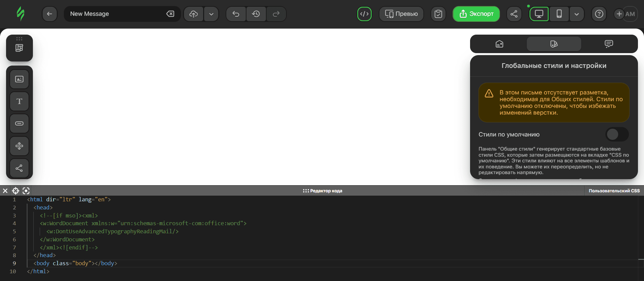Toggle the code editor button

pyautogui.click(x=364, y=14)
